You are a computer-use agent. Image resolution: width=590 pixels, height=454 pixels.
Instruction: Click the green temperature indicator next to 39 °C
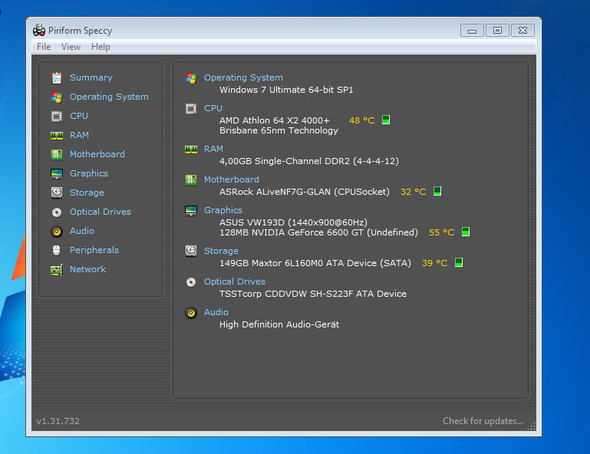[458, 262]
